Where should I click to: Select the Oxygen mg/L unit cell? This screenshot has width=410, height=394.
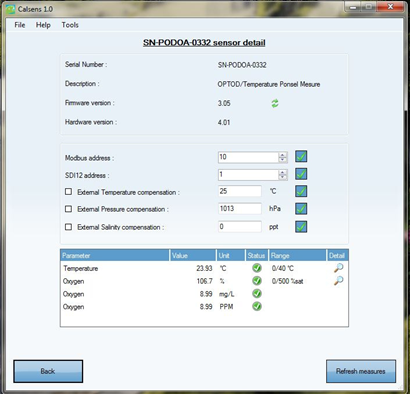point(227,294)
